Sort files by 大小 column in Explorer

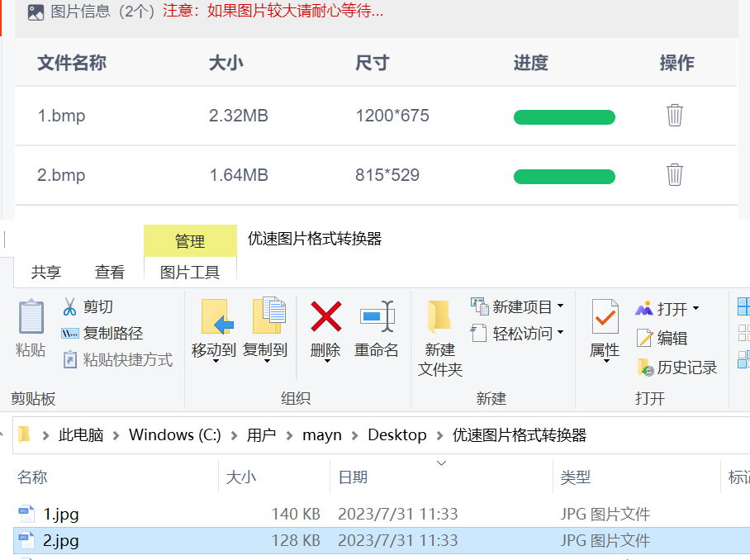(240, 477)
